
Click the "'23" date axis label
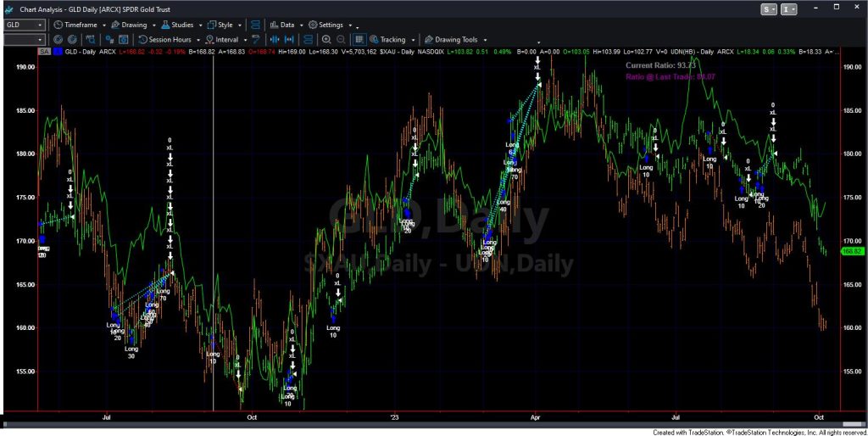(x=394, y=416)
